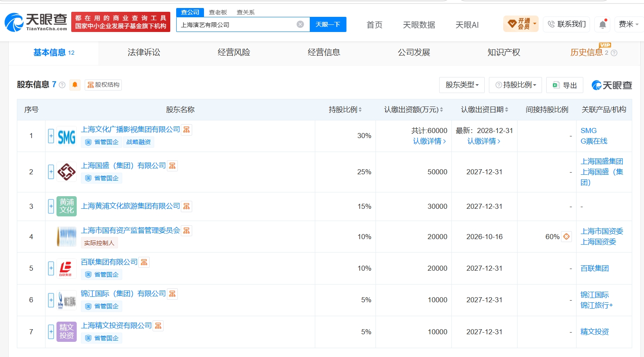Screen dimensions: 644x357
Task: Open equity structure icon for 上海精文投资有限公司
Action: [x=158, y=326]
